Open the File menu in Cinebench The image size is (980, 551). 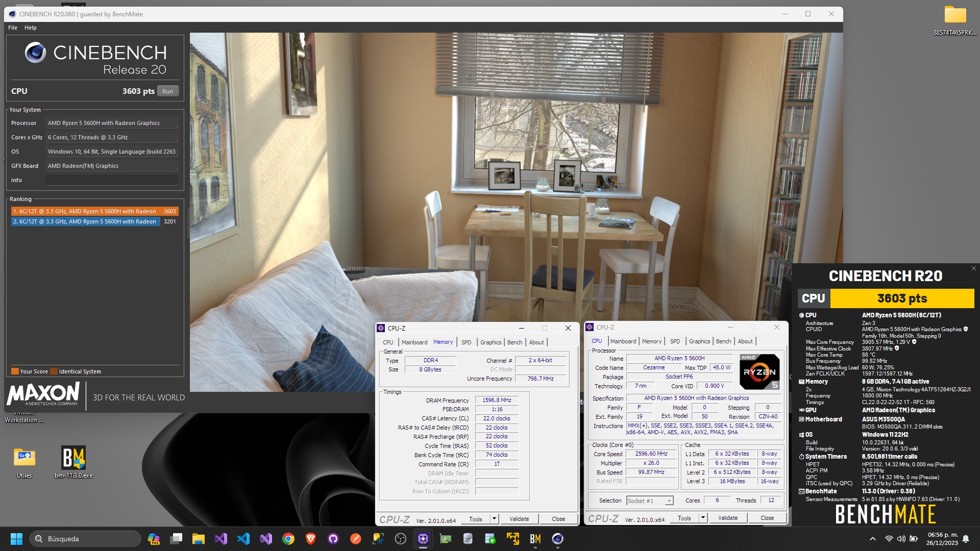point(13,28)
